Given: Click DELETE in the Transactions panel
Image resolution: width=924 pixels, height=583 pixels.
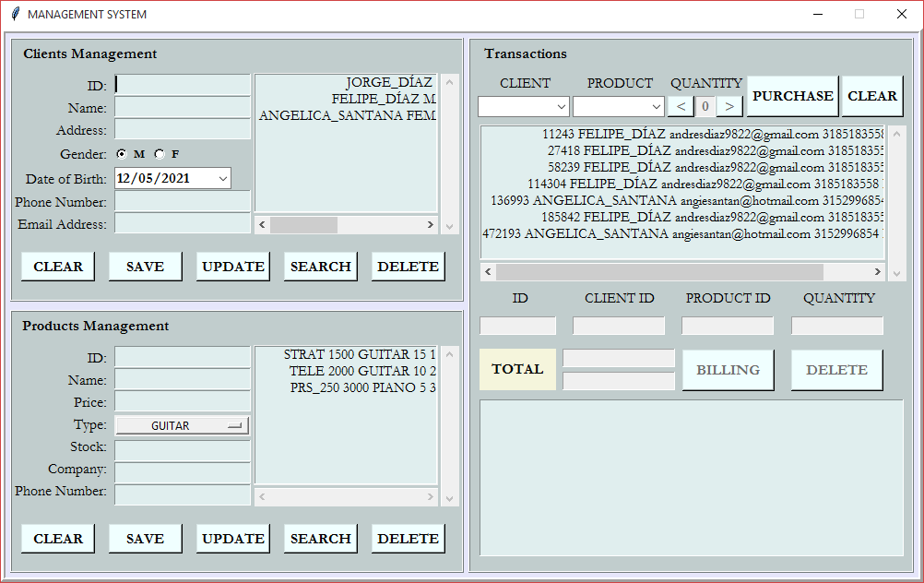Looking at the screenshot, I should coord(835,369).
